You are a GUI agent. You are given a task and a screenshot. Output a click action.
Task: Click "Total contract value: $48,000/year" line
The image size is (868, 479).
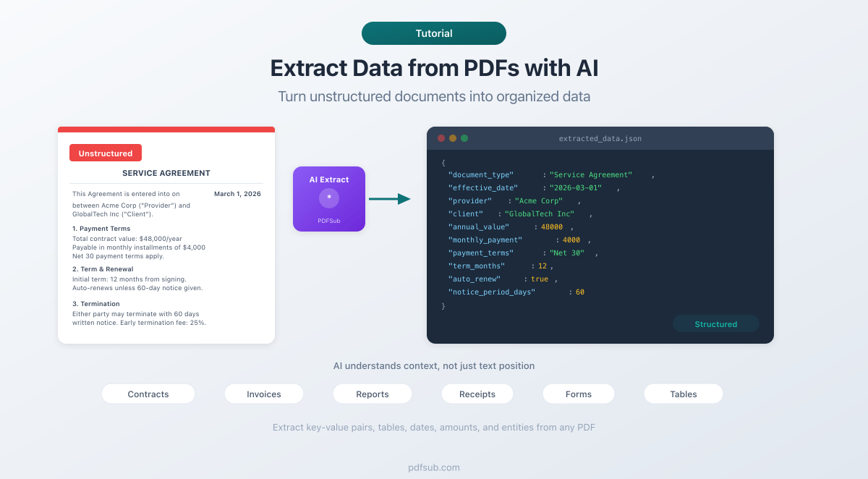click(127, 238)
